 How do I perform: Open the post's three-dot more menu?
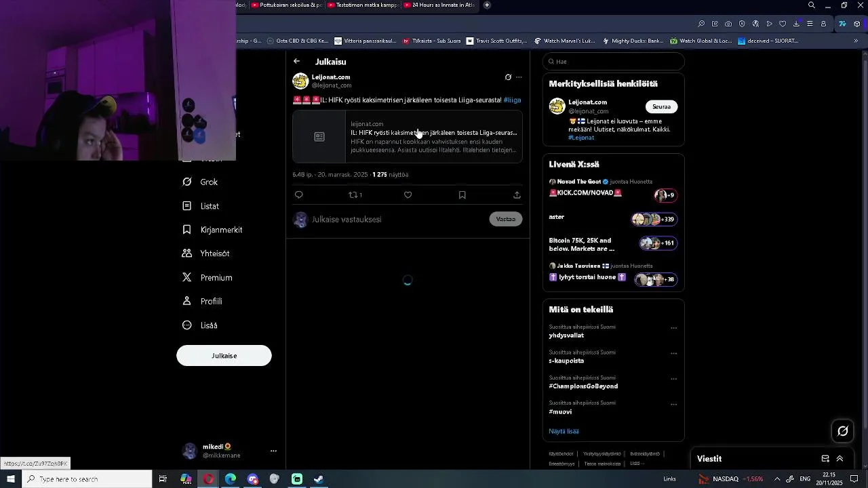tap(519, 77)
